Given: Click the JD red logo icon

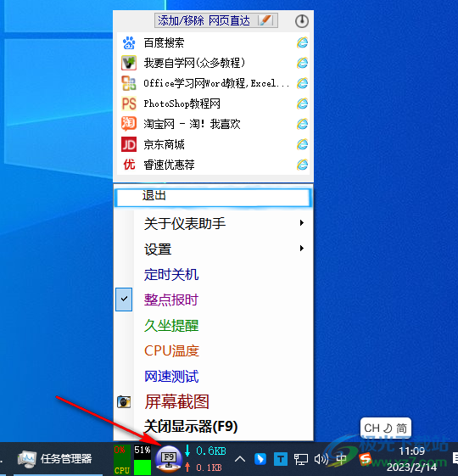Looking at the screenshot, I should click(x=129, y=144).
